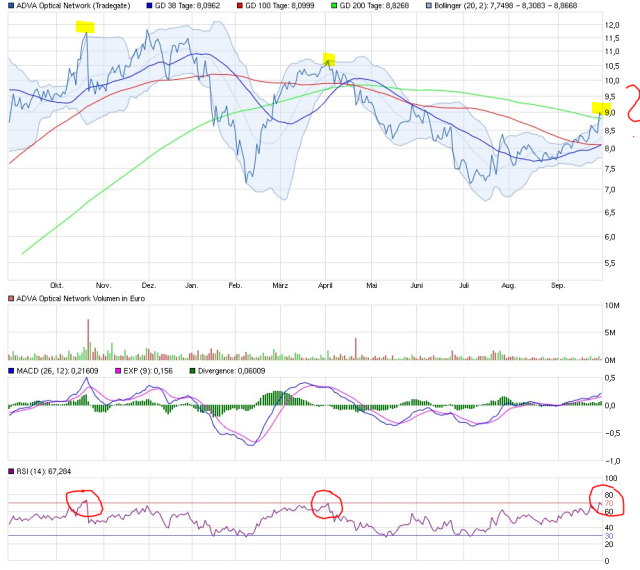This screenshot has height=570, width=640.
Task: Click the volume legend red square
Action: [x=11, y=298]
